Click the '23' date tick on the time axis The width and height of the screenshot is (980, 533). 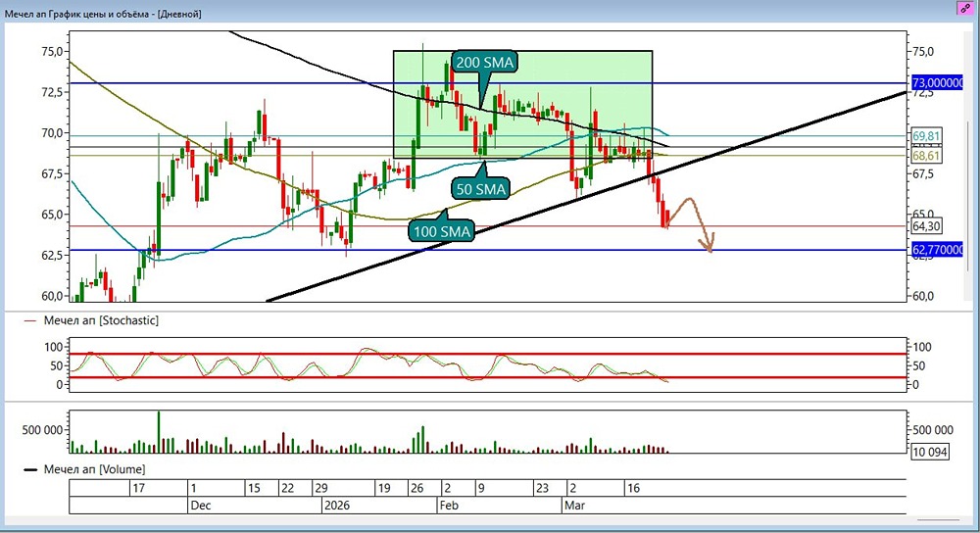point(543,488)
